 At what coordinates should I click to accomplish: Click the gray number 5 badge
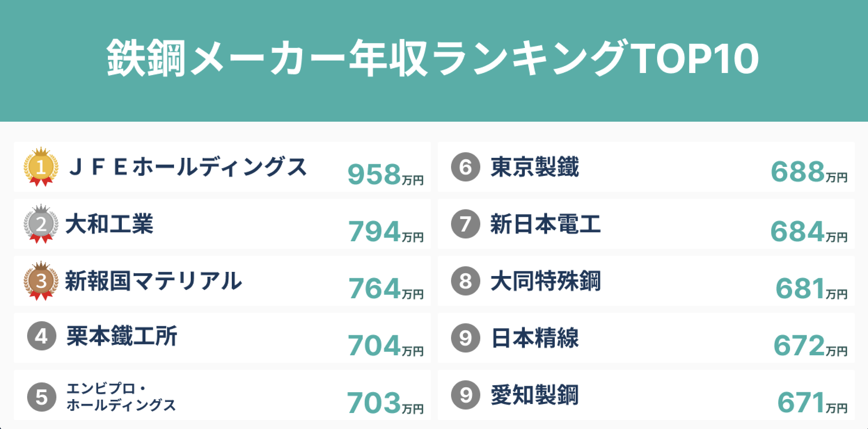click(42, 397)
